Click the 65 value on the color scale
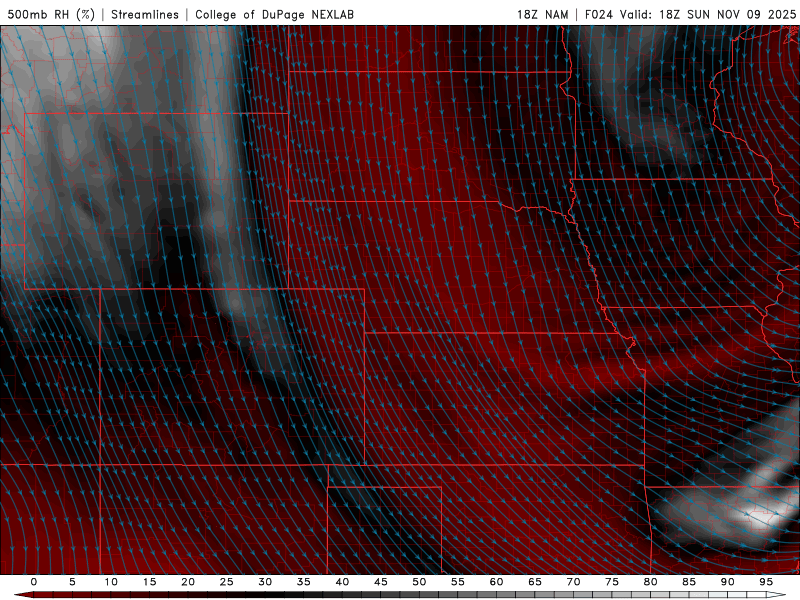Image resolution: width=800 pixels, height=600 pixels. click(535, 582)
